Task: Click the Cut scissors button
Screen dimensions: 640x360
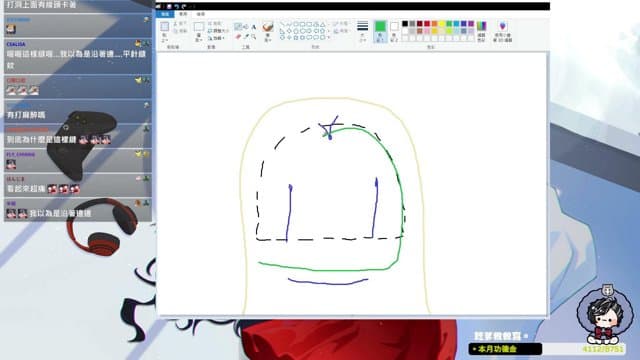Action: (180, 24)
